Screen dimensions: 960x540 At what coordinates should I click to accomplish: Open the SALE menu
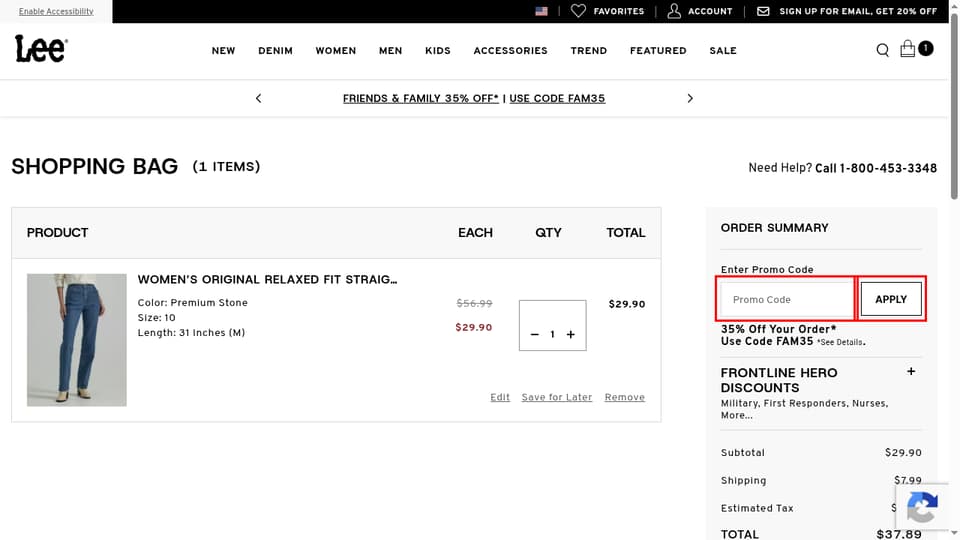click(x=723, y=51)
